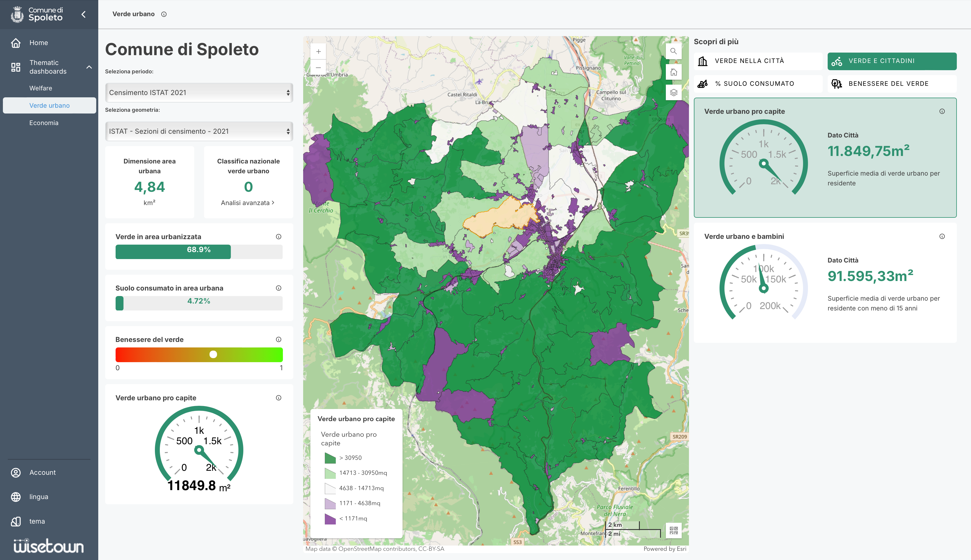Collapse the Thematic dashboards section

click(x=89, y=67)
